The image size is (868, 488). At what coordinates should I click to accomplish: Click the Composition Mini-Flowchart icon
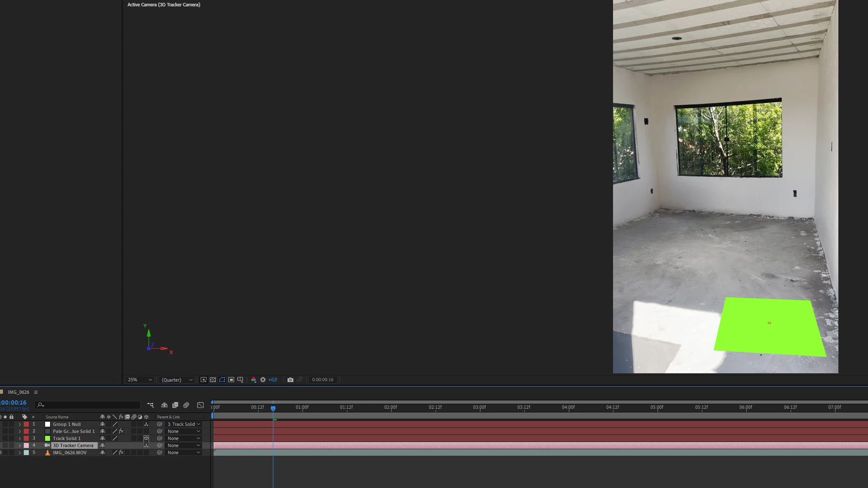coord(150,405)
